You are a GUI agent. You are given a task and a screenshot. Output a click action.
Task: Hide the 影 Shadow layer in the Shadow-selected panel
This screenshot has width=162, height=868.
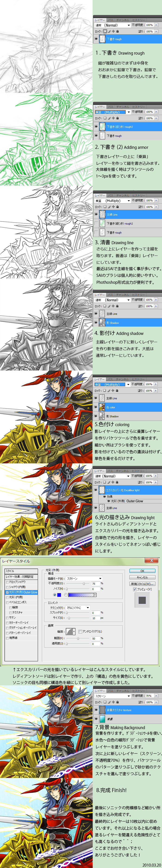[96, 323]
